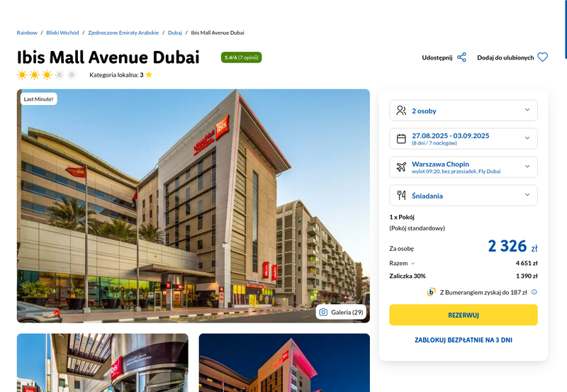567x392 pixels.
Task: Expand the Razem total price breakdown
Action: tap(402, 263)
